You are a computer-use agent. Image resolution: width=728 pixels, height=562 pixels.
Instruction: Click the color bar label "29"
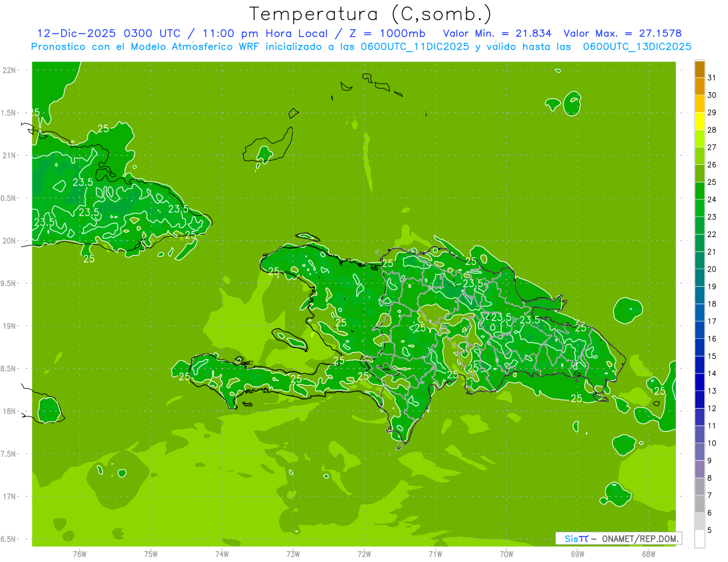(712, 112)
